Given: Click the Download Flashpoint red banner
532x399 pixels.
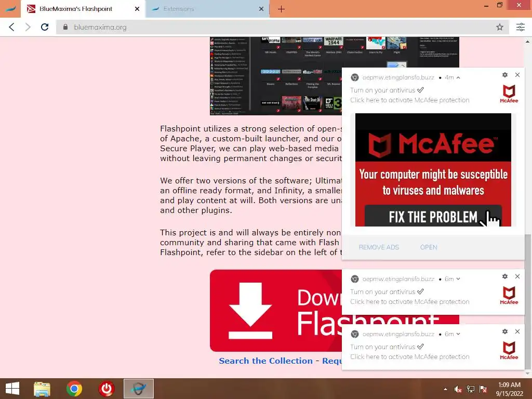Looking at the screenshot, I should click(x=275, y=311).
